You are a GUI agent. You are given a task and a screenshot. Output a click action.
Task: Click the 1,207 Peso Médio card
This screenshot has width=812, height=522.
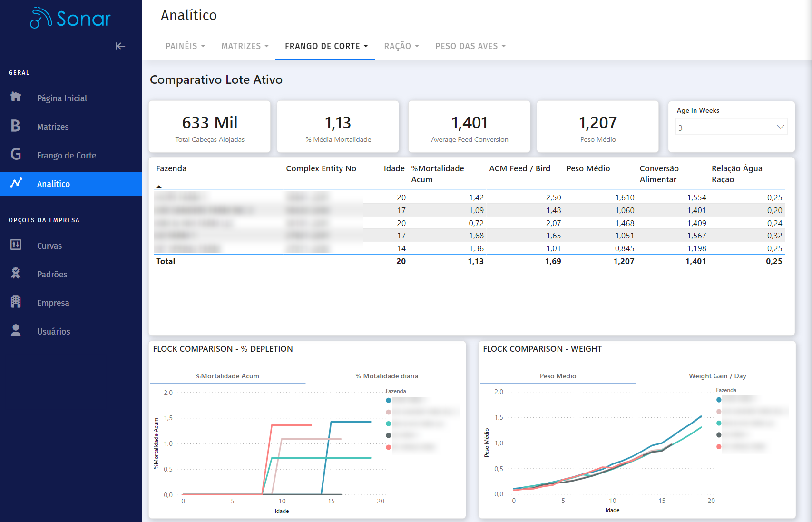[598, 127]
